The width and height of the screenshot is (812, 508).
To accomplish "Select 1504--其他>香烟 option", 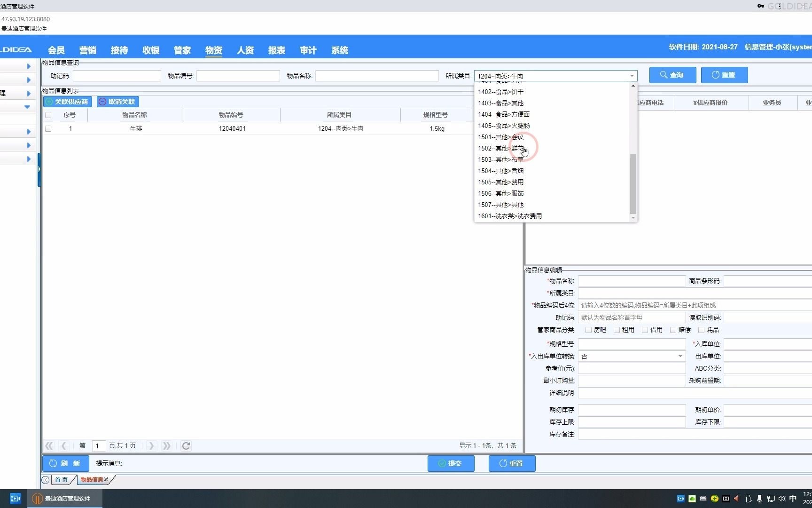I will [x=552, y=171].
